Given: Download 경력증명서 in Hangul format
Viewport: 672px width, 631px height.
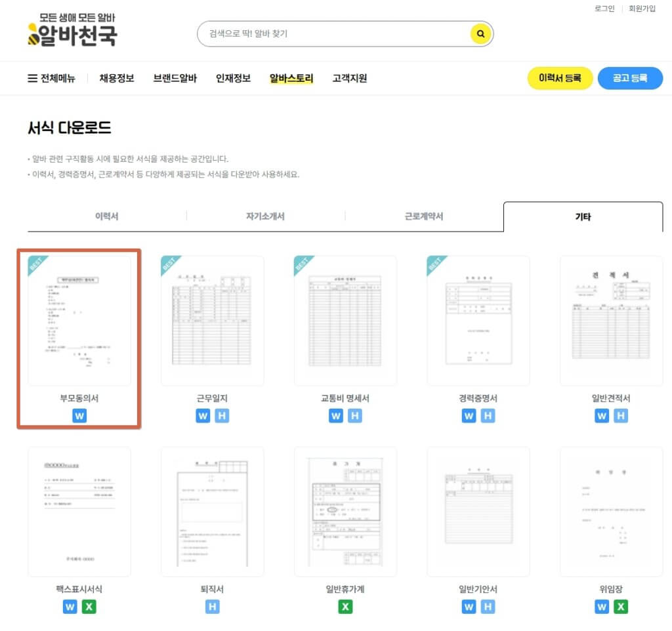Looking at the screenshot, I should pos(487,415).
